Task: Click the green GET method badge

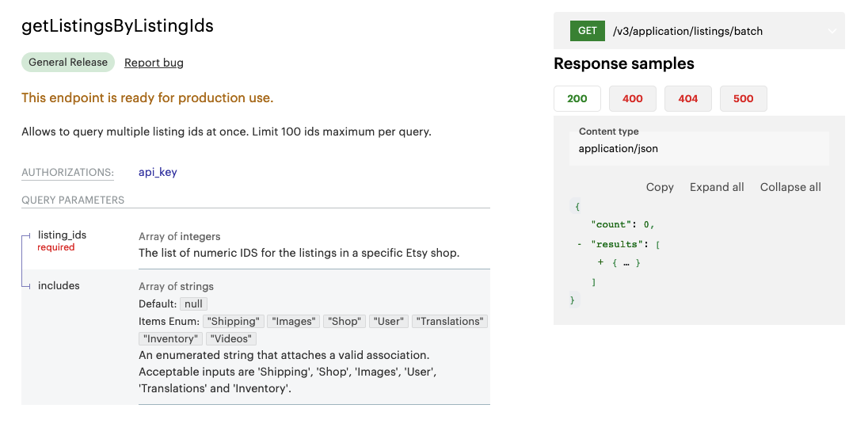Action: pos(588,31)
